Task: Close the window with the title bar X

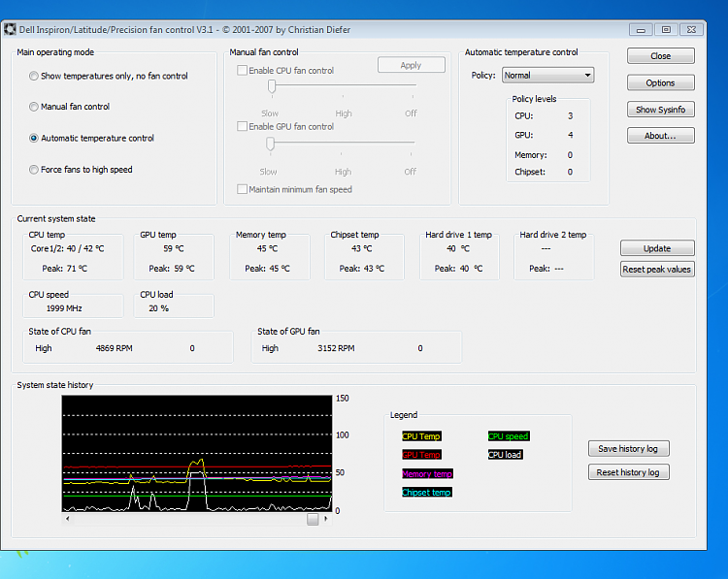Action: point(691,30)
